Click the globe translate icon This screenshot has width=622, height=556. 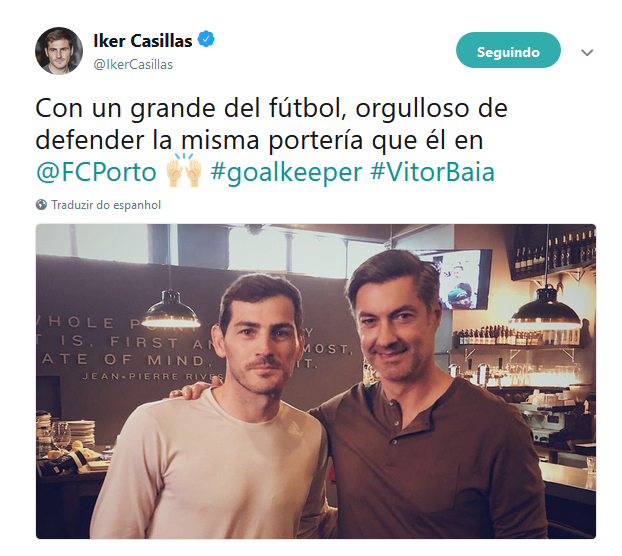[x=41, y=205]
